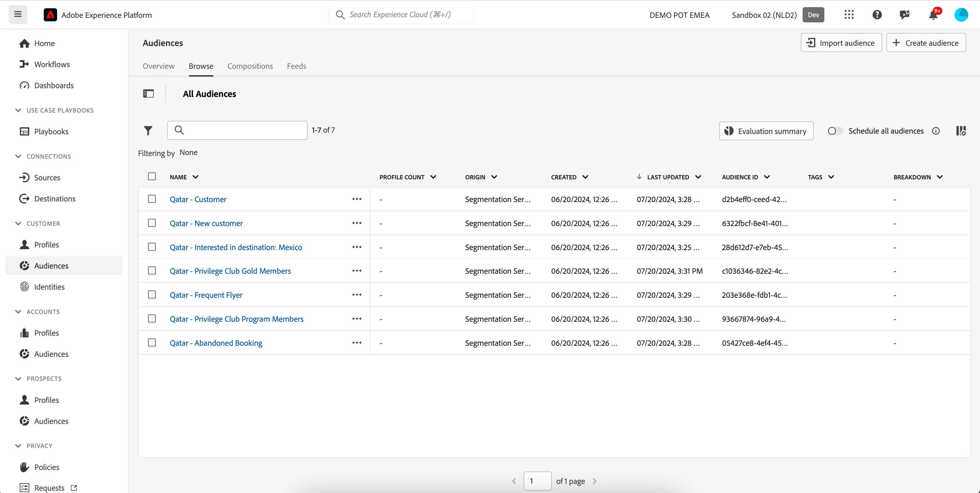Collapse the USE CASE PLAYBOOKS section
Viewport: 980px width, 493px height.
tap(18, 110)
